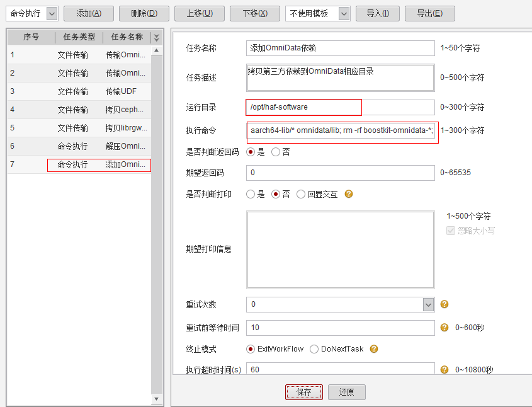Select the 传输UDF task row
This screenshot has height=407, width=532.
[79, 91]
